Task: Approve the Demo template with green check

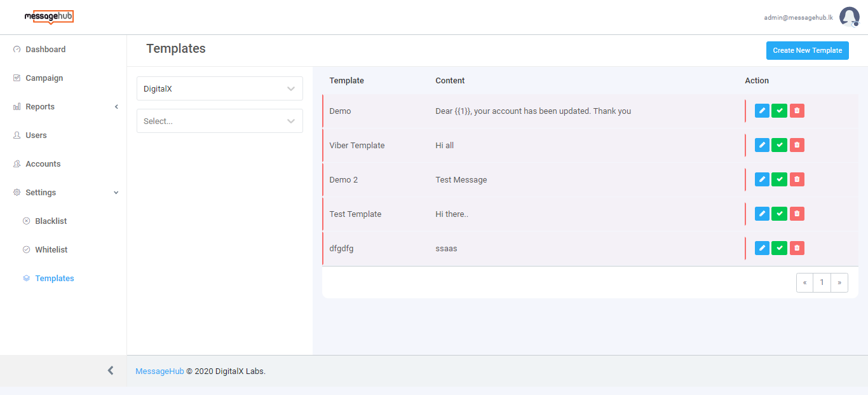Action: pos(779,111)
